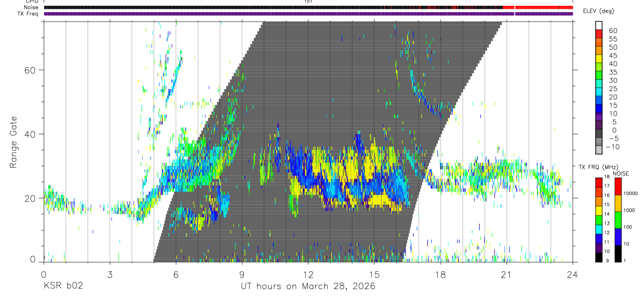Click x-axis tick label '12'
Viewport: 644px width, 297px height.
click(308, 274)
